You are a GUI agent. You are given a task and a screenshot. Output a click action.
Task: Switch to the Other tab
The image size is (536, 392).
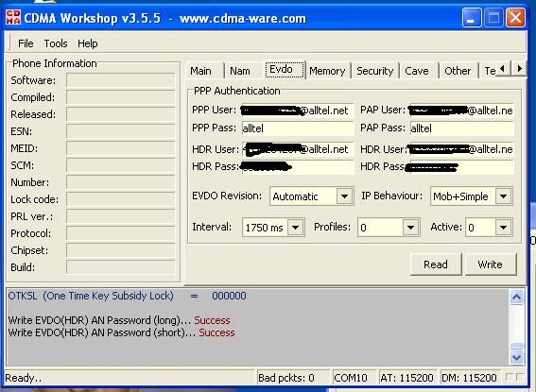458,71
